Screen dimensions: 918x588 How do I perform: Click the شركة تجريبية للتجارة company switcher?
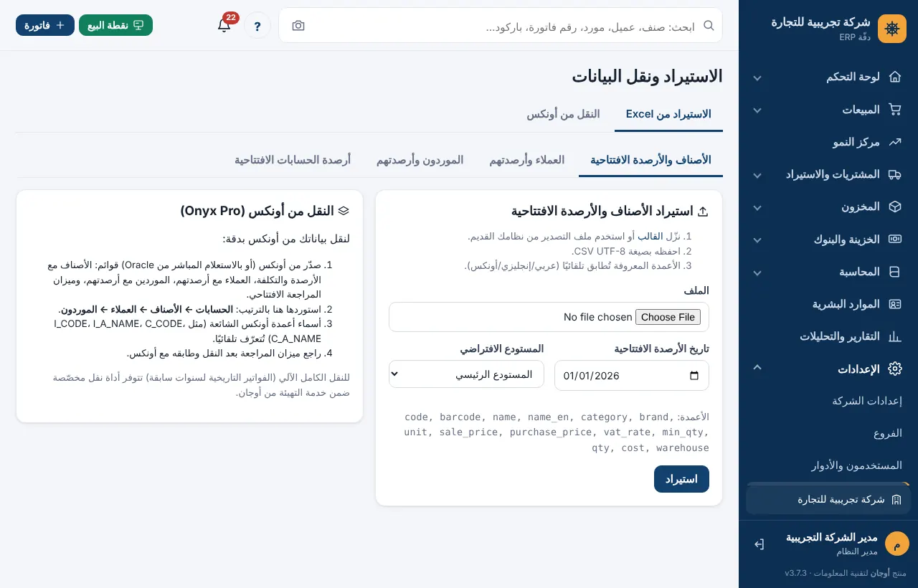tap(828, 500)
